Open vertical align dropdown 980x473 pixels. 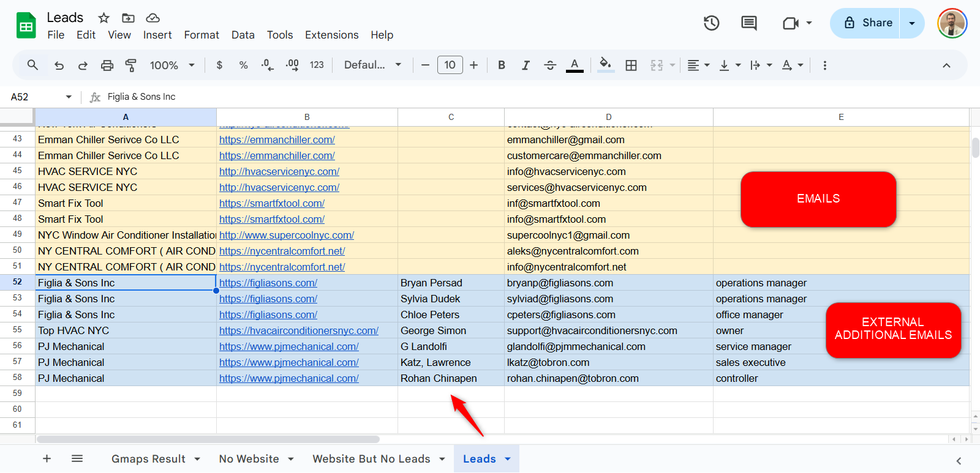coord(729,65)
